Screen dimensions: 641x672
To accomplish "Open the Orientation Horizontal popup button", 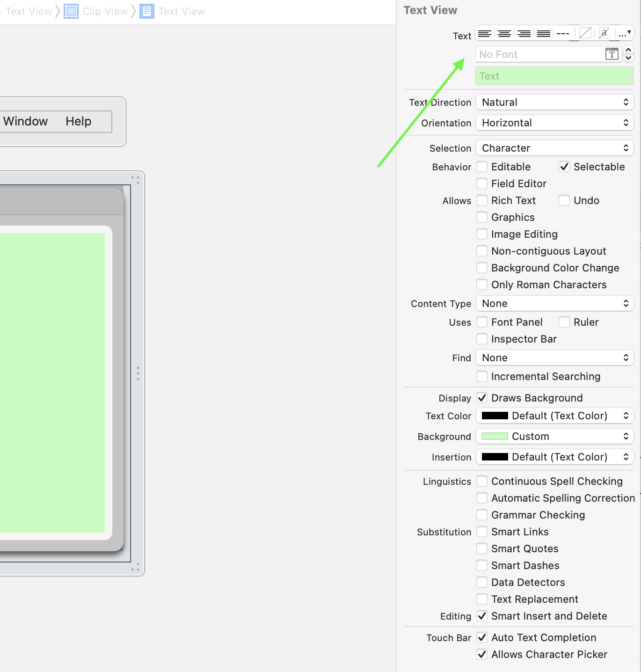I will (554, 123).
